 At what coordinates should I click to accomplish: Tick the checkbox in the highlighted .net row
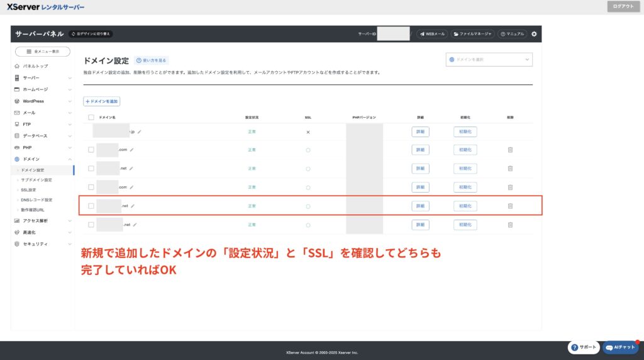pos(91,206)
